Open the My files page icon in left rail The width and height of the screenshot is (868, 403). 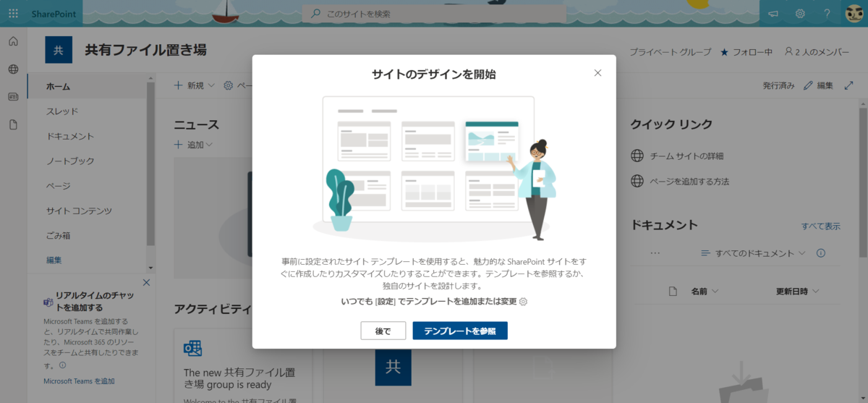point(13,124)
